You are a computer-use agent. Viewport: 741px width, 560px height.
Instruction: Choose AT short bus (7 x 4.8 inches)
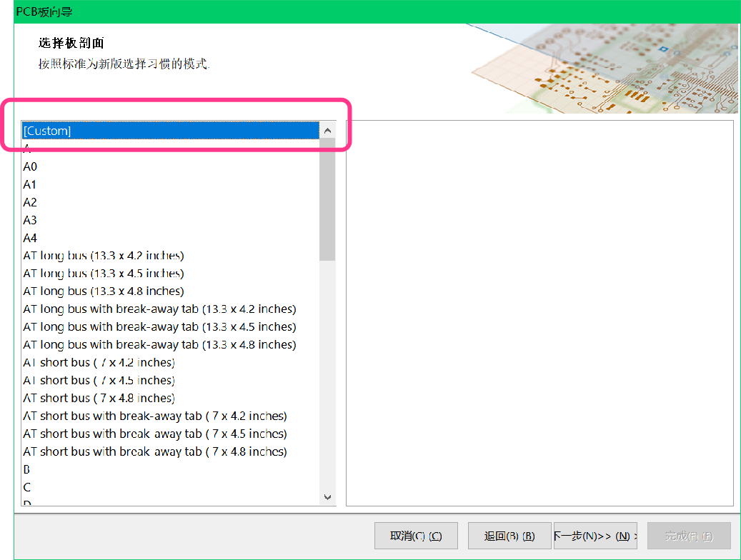click(171, 399)
